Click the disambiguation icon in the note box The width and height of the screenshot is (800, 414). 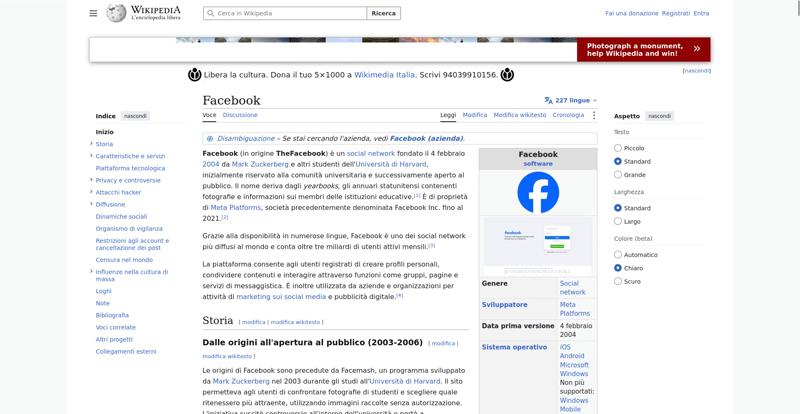tap(210, 138)
